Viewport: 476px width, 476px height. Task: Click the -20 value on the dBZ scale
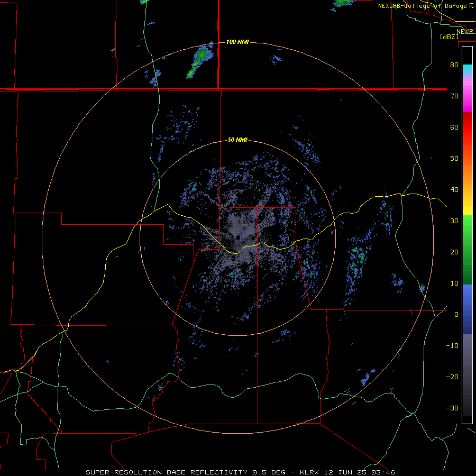(x=452, y=377)
